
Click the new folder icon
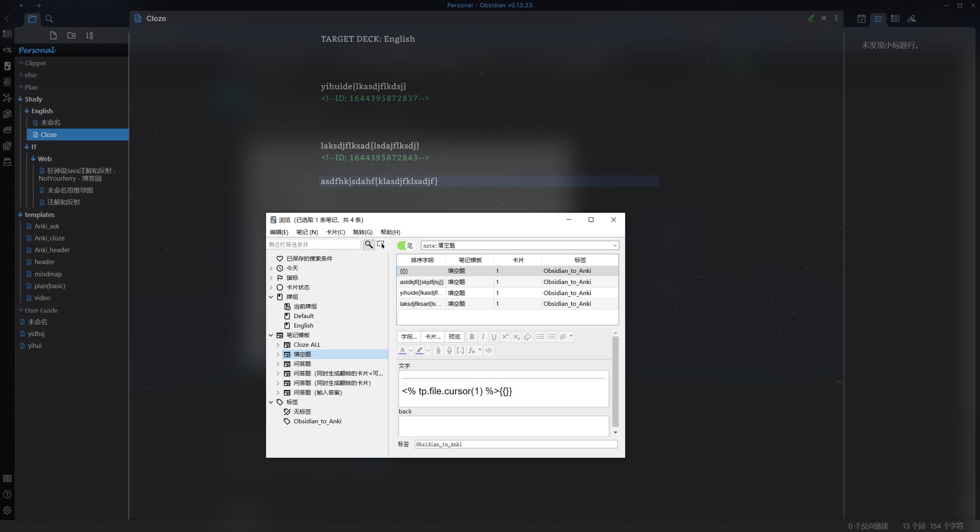click(x=71, y=35)
